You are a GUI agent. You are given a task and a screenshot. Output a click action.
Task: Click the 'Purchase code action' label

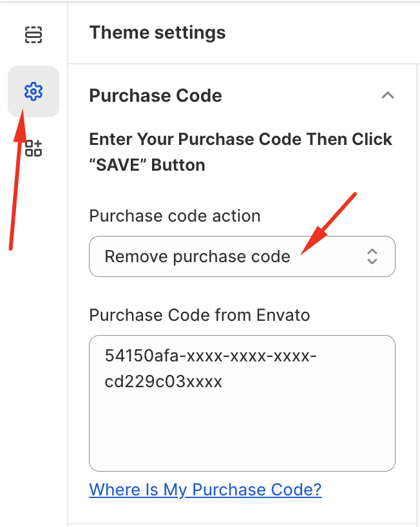pos(175,216)
